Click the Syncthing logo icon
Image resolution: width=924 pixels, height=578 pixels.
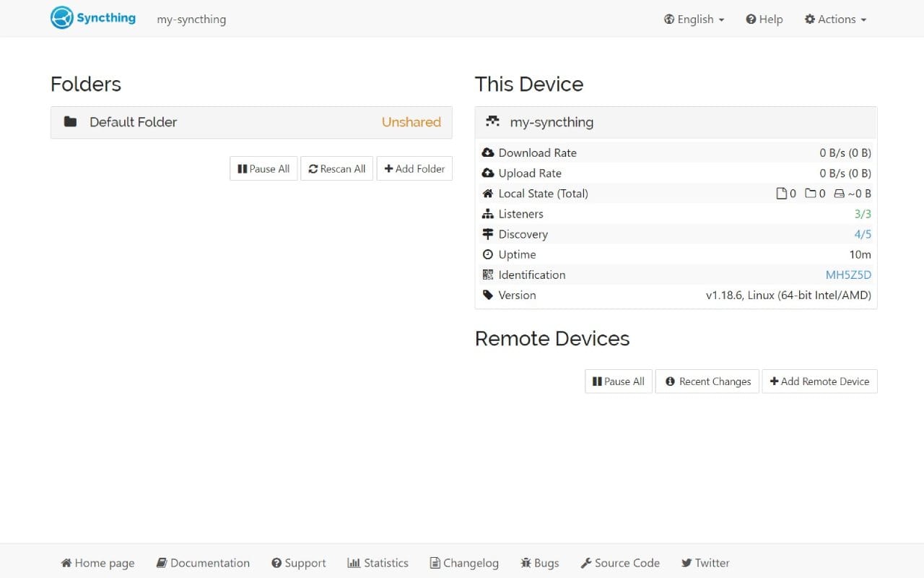tap(63, 17)
